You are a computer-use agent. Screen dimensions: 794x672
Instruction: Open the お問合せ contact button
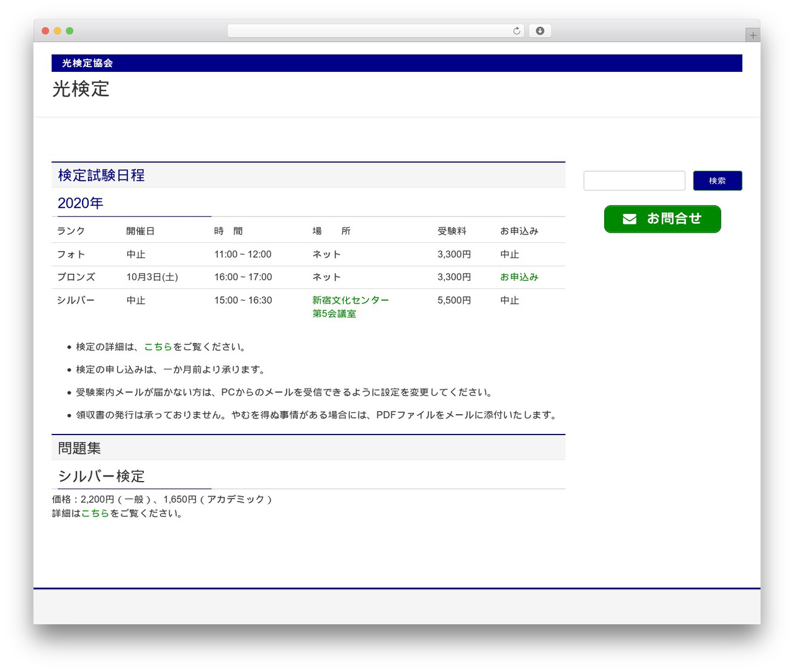coord(662,219)
